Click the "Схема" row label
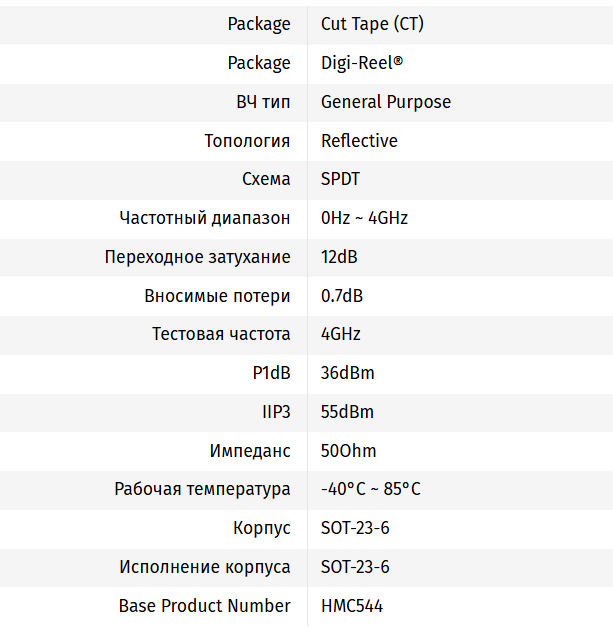 pyautogui.click(x=266, y=180)
